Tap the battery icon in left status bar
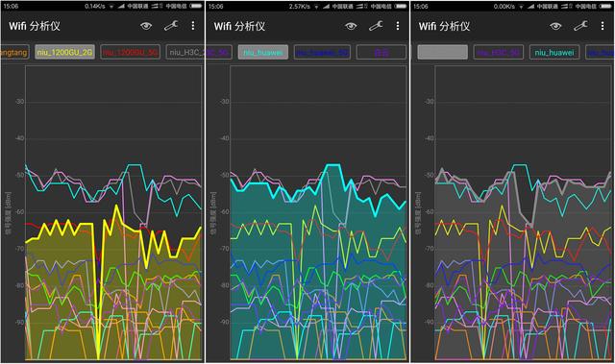This screenshot has width=615, height=364. pos(196,7)
